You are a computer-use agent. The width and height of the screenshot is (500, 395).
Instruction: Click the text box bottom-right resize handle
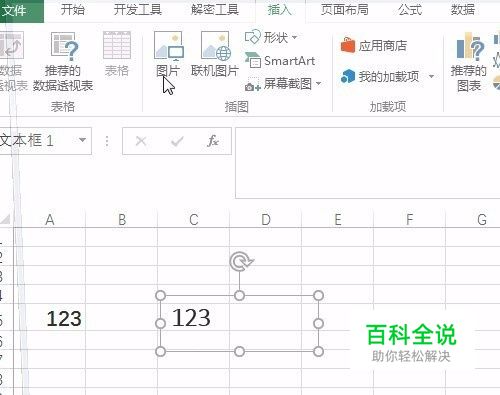318,351
